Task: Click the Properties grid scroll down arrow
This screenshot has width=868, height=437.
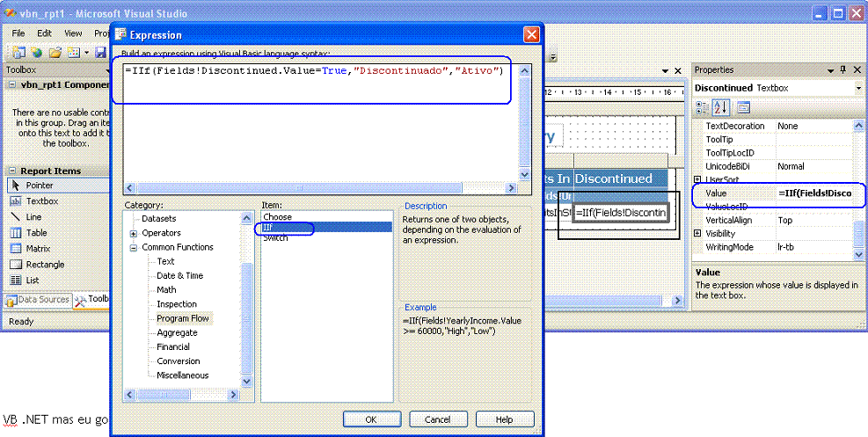Action: click(858, 253)
